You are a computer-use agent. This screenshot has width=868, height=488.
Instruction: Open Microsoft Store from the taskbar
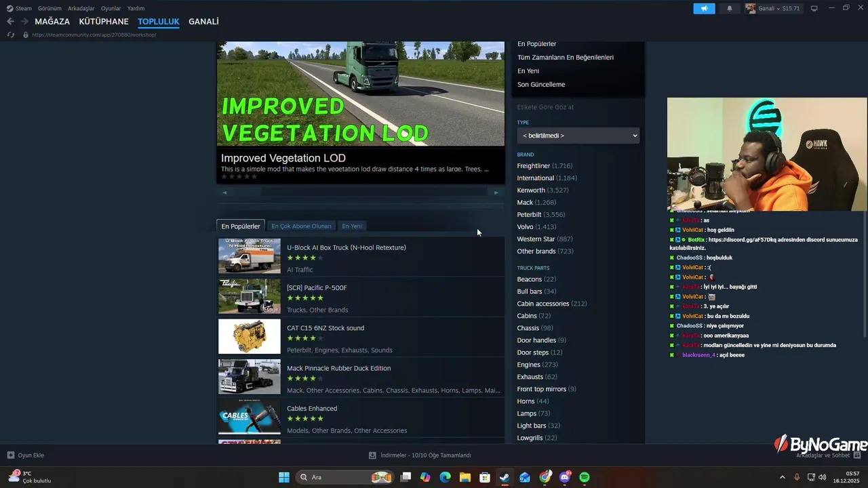click(x=485, y=477)
